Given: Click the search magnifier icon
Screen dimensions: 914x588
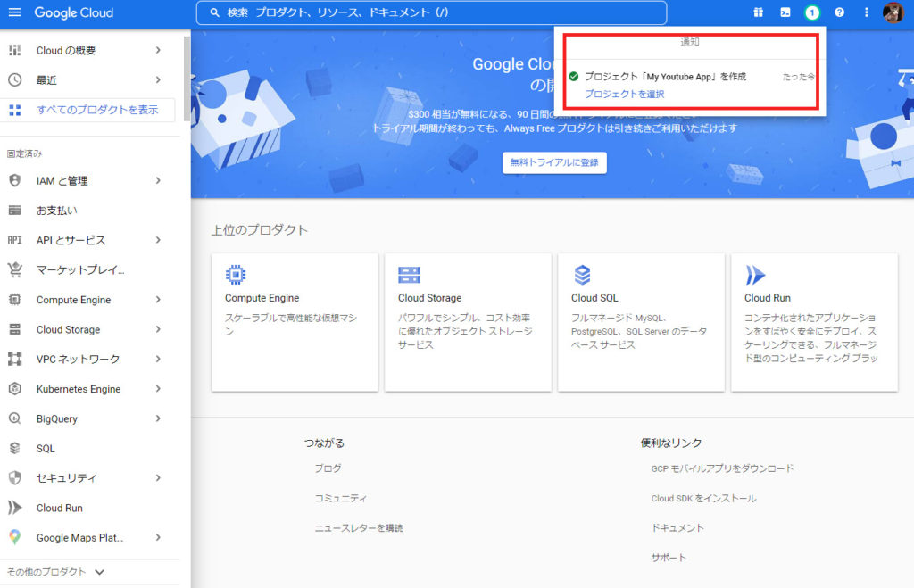Looking at the screenshot, I should pyautogui.click(x=214, y=12).
